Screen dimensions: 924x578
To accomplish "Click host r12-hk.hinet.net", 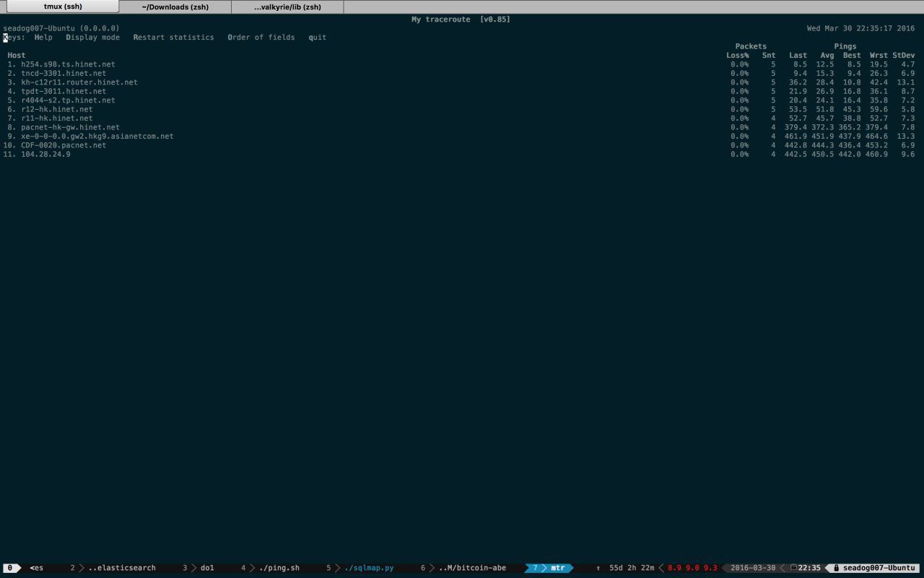I will 57,109.
